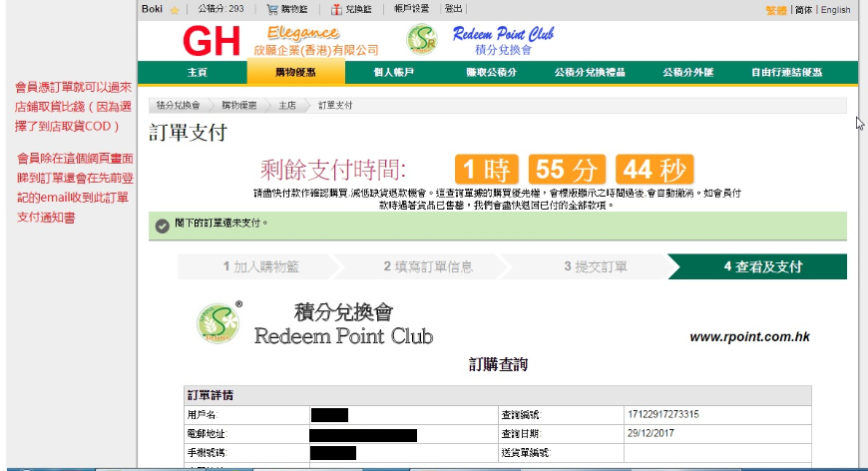
Task: Select step 3 提交訂單
Action: coord(596,266)
